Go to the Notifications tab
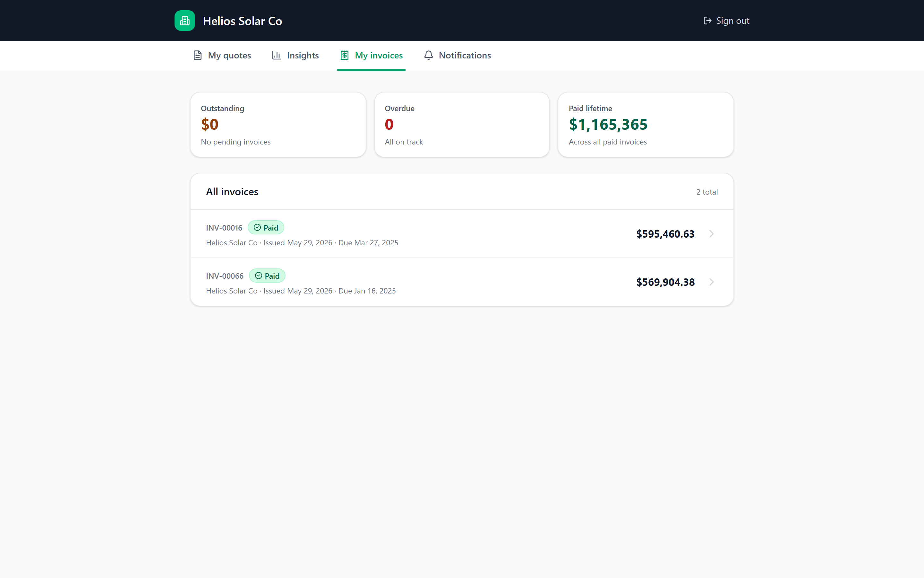Screen dimensions: 924x578 [458, 56]
